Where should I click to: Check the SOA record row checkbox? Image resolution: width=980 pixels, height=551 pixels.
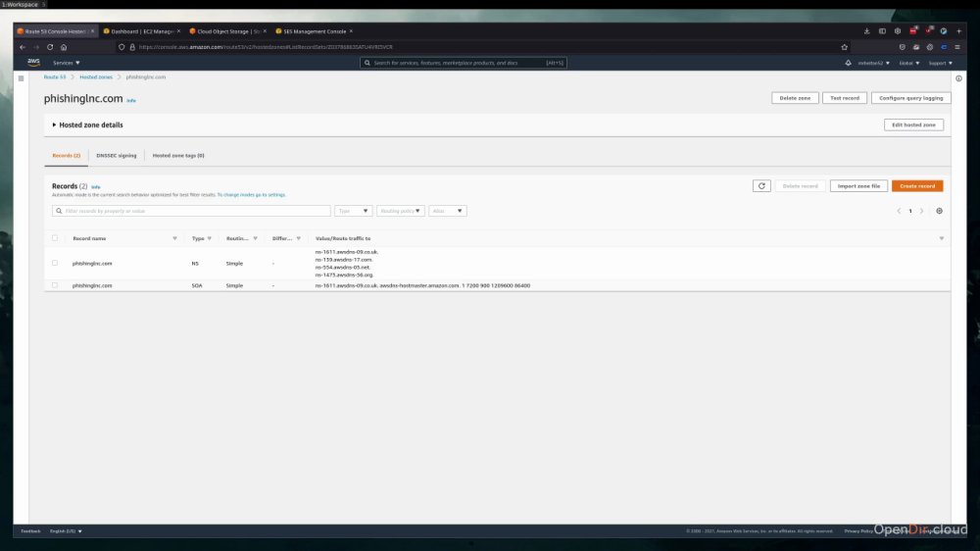[x=55, y=284]
